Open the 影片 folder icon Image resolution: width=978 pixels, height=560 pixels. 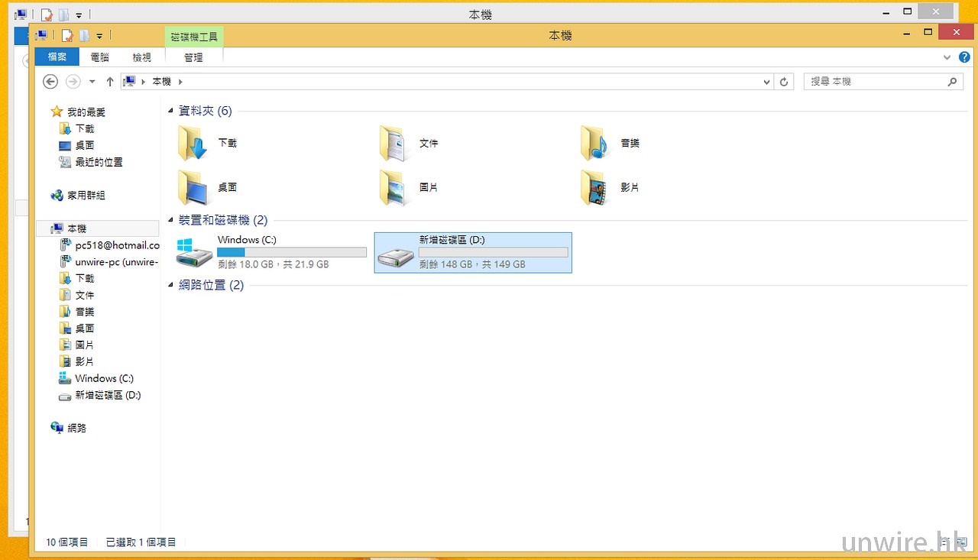click(594, 187)
